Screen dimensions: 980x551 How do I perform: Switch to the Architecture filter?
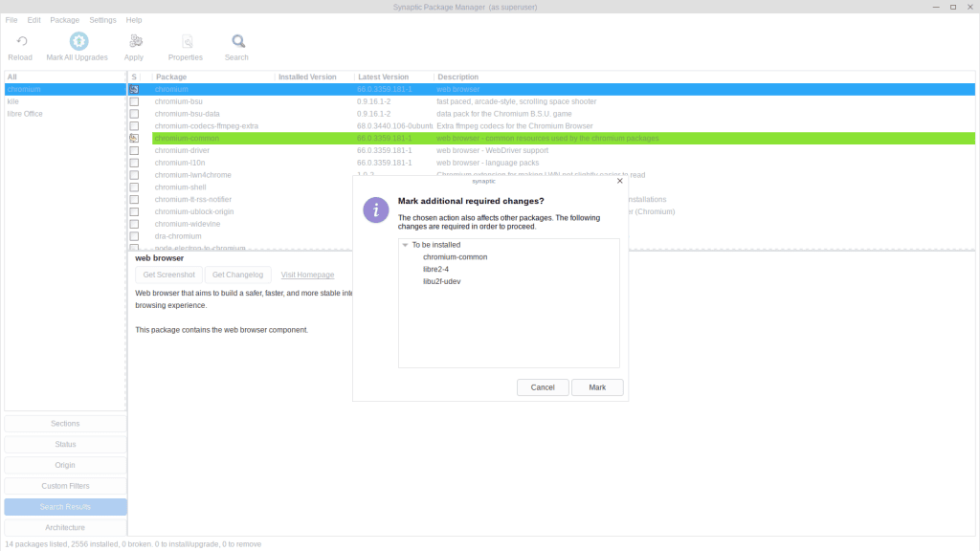tap(65, 528)
